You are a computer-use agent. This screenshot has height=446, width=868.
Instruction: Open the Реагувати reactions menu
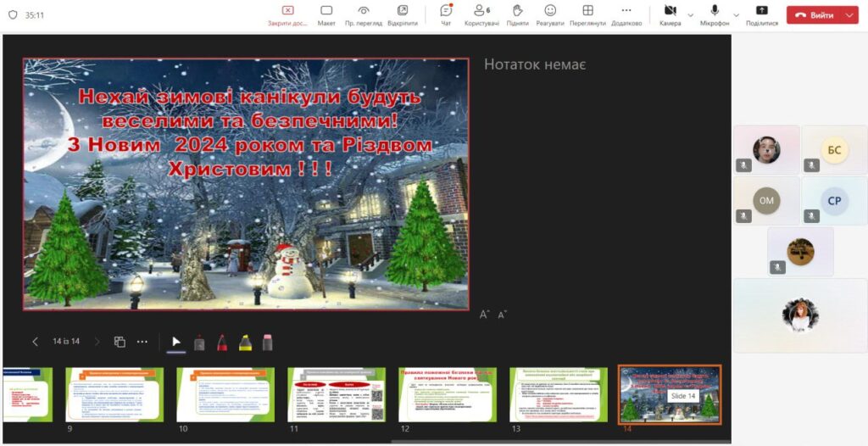pyautogui.click(x=550, y=14)
